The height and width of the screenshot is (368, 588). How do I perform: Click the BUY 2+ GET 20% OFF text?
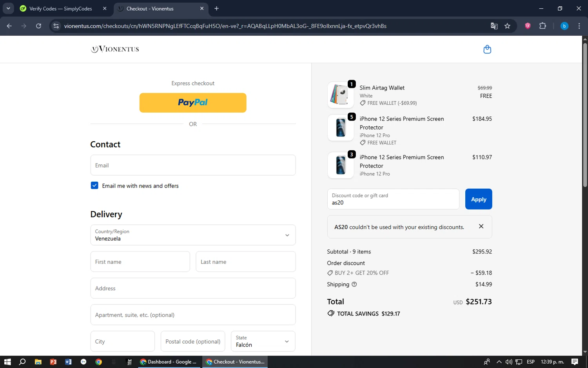(361, 273)
